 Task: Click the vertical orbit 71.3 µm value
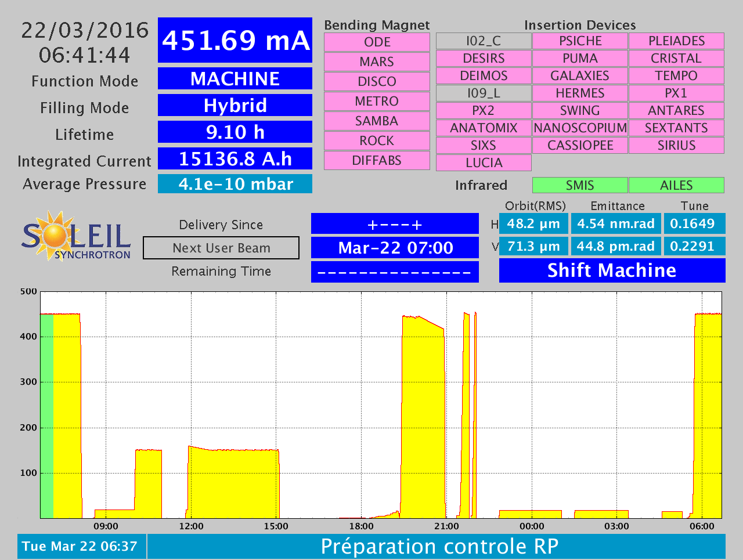(533, 246)
